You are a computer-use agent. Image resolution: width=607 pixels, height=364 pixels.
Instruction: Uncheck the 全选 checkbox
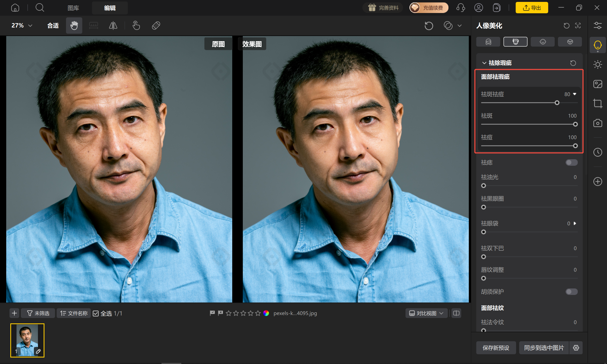pos(96,314)
